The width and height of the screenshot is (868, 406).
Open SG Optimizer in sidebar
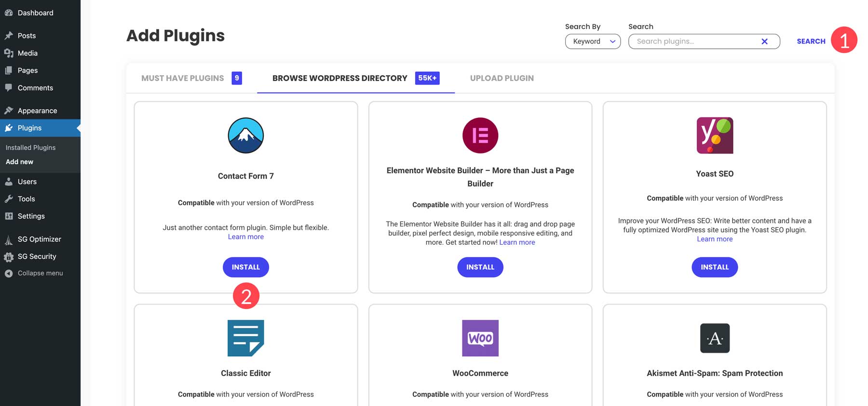(39, 239)
